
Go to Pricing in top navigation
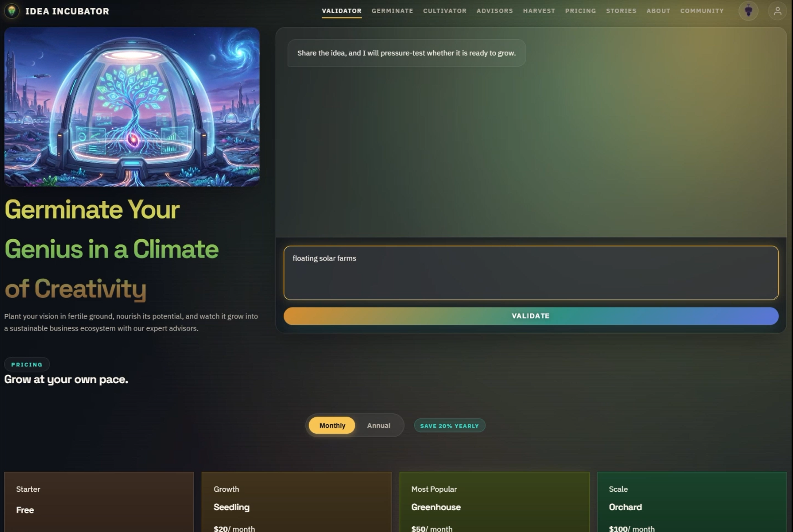(x=580, y=11)
